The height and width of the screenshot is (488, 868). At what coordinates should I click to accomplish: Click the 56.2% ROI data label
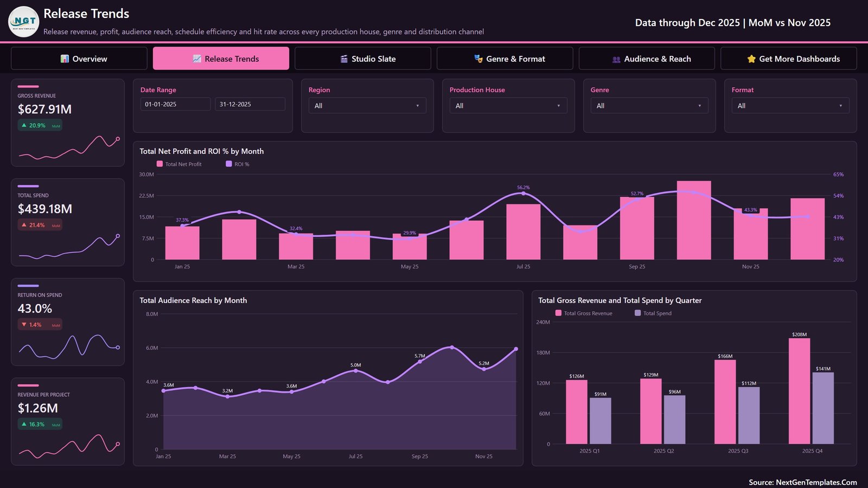click(x=524, y=188)
